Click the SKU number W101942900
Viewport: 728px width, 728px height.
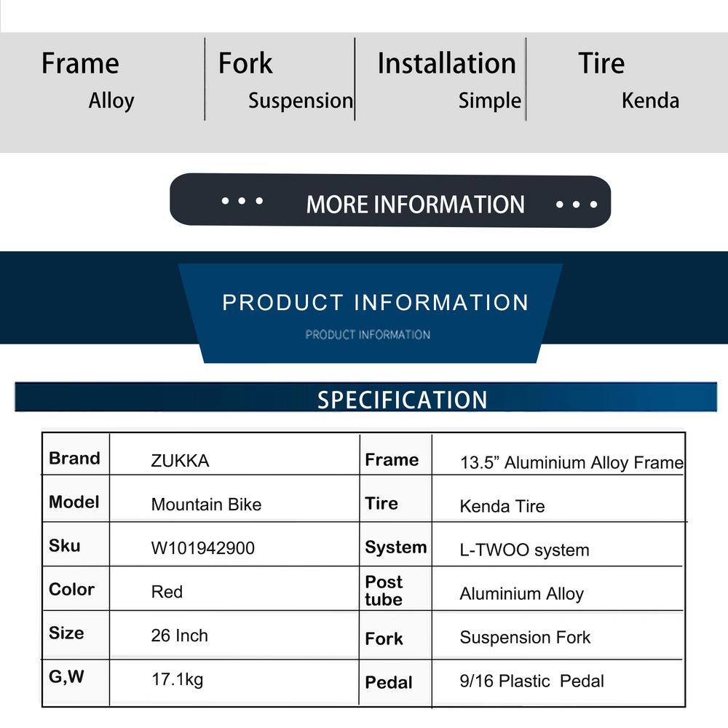(203, 548)
